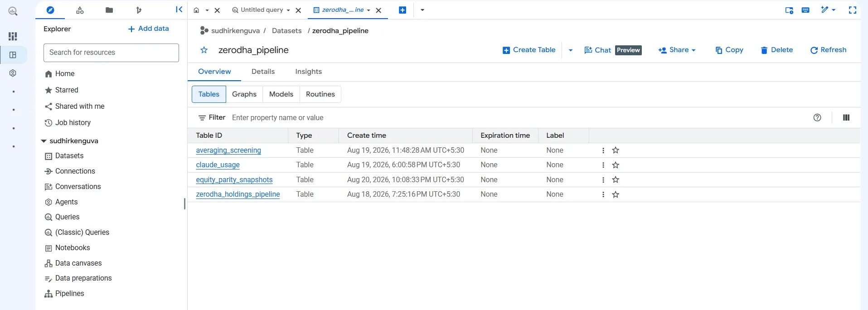The width and height of the screenshot is (868, 310).
Task: Click the Create Table button
Action: pyautogui.click(x=529, y=50)
